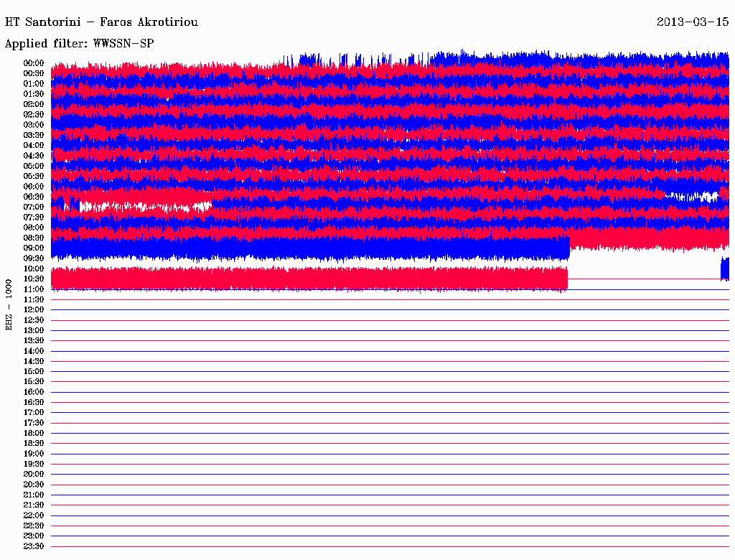735x560 pixels.
Task: Click the Applied filter: WWSSN-SP text
Action: pos(79,44)
